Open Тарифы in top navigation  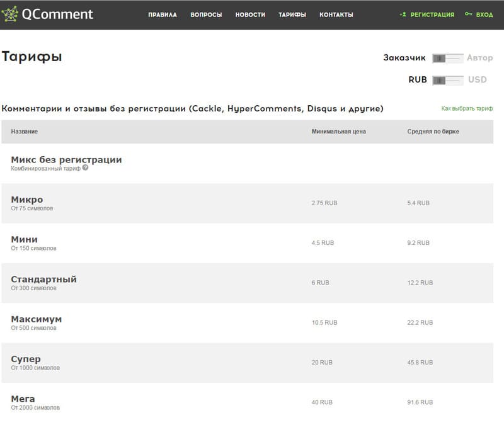[292, 14]
